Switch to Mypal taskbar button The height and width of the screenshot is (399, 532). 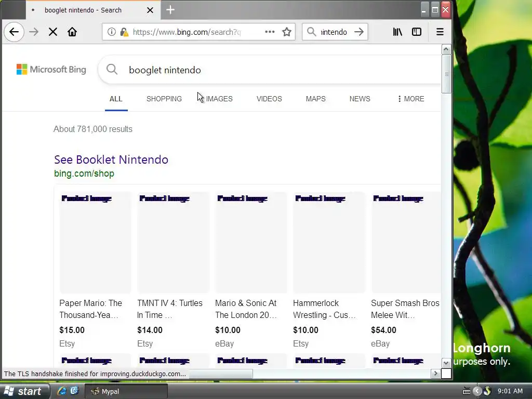126,391
